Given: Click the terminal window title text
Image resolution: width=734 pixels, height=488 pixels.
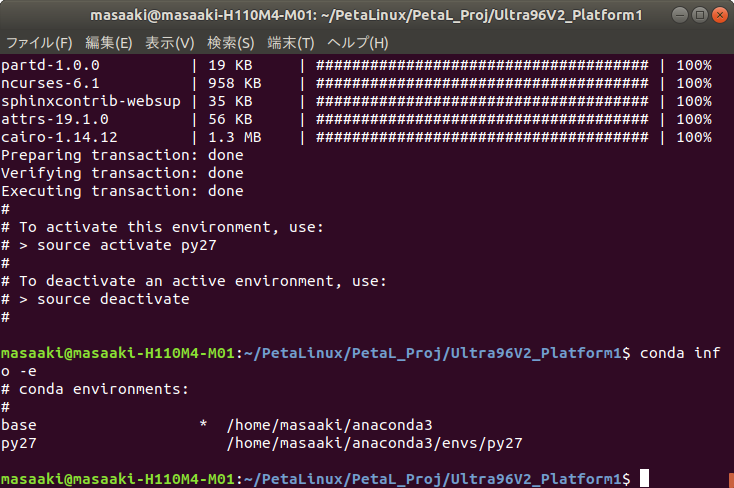Looking at the screenshot, I should (366, 15).
